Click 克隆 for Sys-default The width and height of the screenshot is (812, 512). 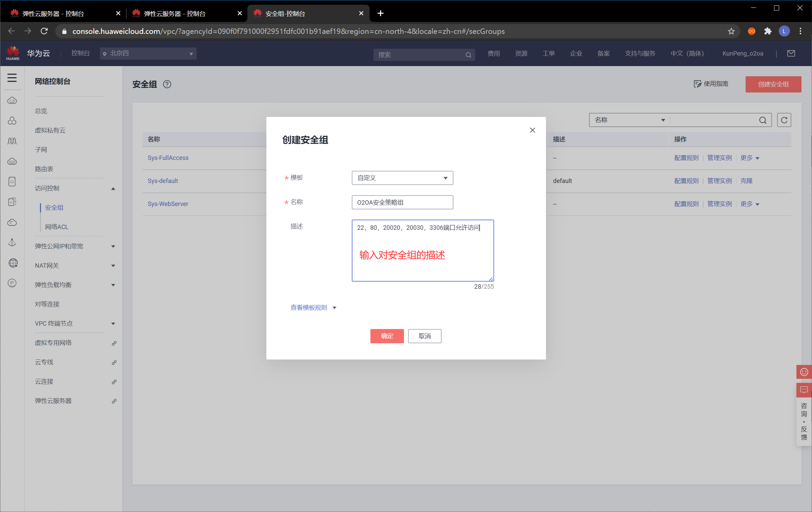click(x=747, y=181)
